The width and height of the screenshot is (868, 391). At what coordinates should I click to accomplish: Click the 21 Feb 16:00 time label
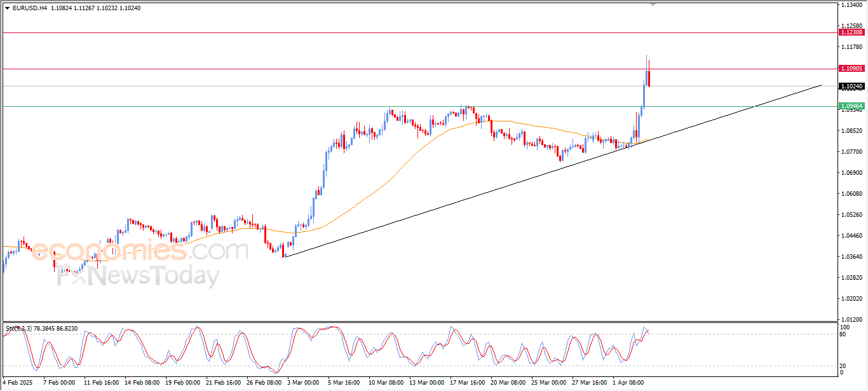click(224, 383)
